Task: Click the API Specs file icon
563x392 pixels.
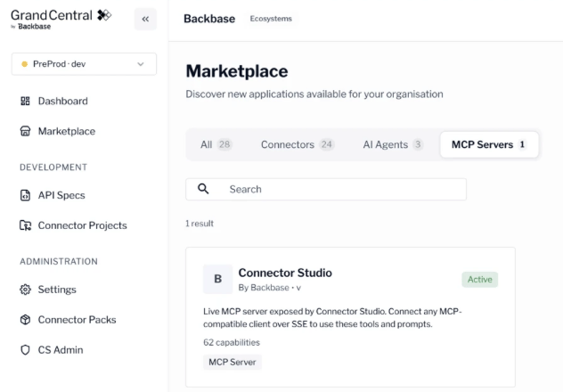Action: (x=25, y=195)
